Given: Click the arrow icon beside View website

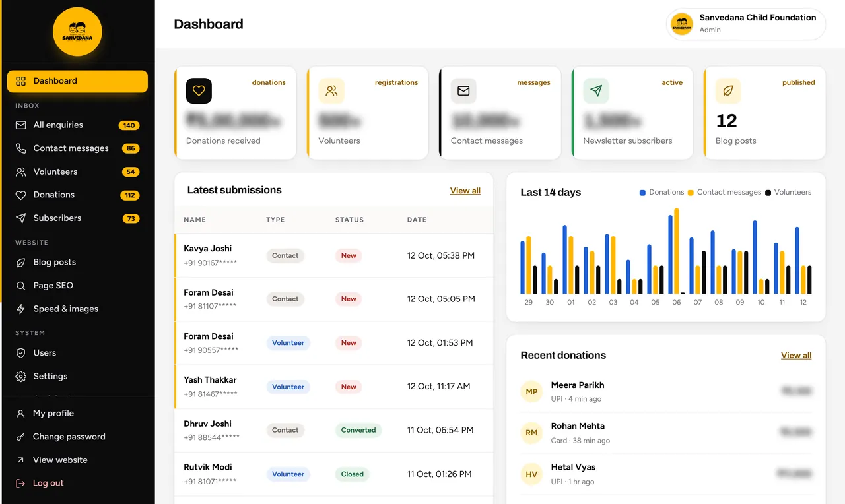Looking at the screenshot, I should [20, 460].
